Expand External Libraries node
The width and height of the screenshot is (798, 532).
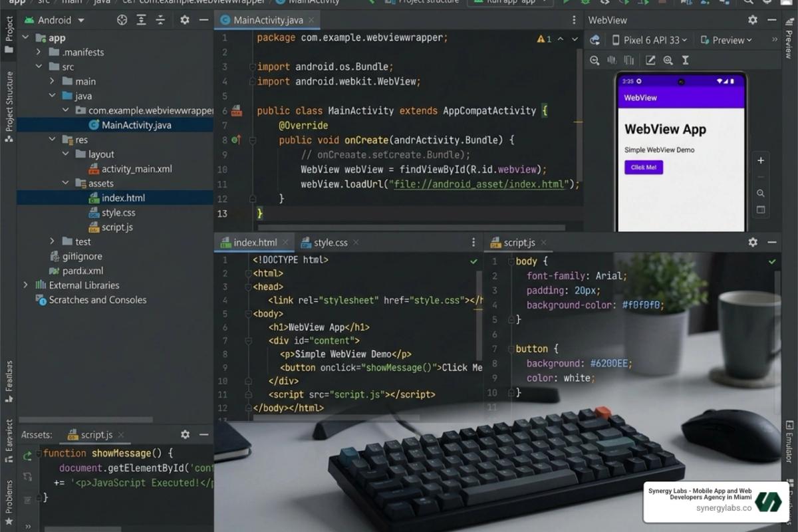click(26, 285)
